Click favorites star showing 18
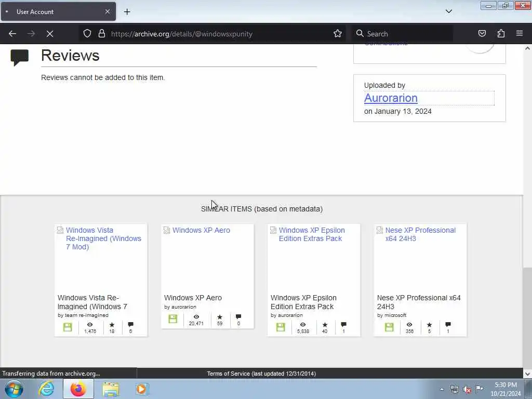Viewport: 532px width, 399px height. coord(112,325)
